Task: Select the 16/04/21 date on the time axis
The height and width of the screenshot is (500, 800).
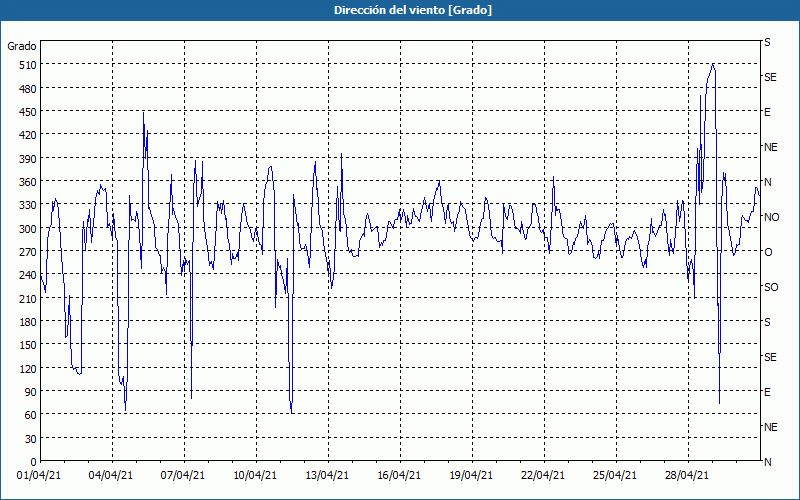Action: click(399, 476)
